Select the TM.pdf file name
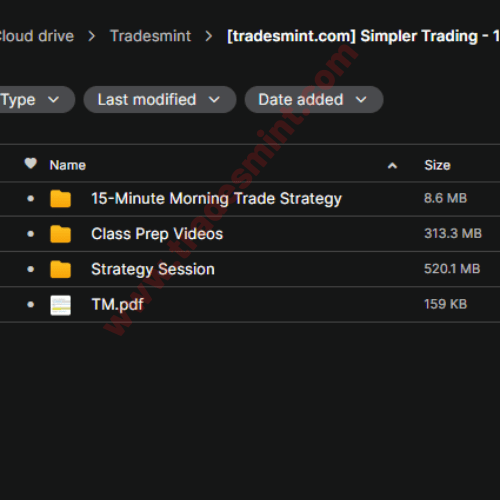Viewport: 500px width, 500px height. (x=117, y=305)
